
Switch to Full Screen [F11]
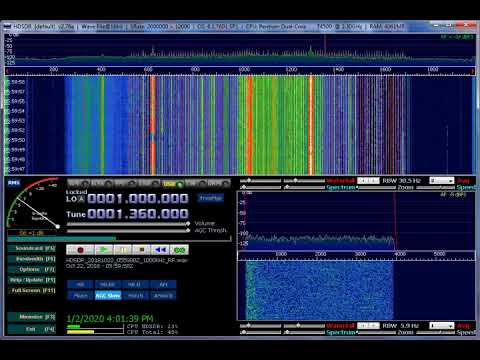pos(32,290)
